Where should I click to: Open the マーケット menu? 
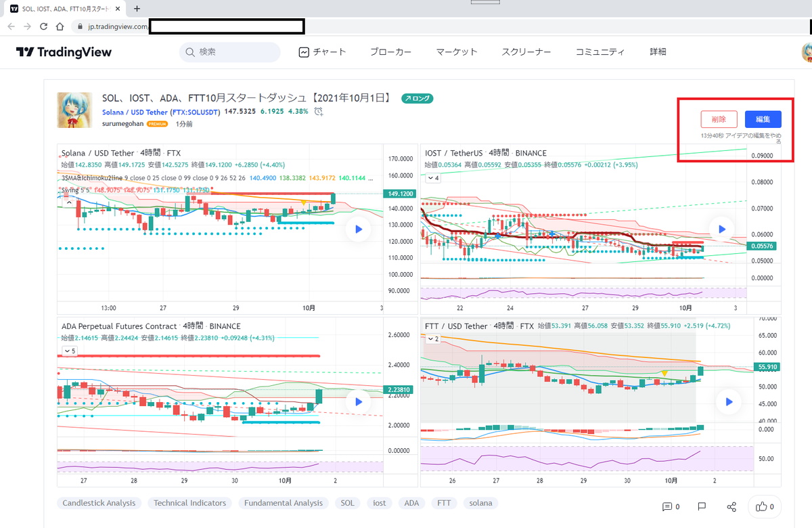pos(457,52)
